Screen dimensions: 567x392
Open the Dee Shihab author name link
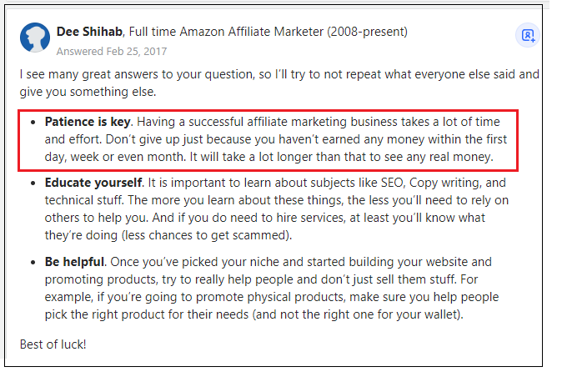click(91, 32)
